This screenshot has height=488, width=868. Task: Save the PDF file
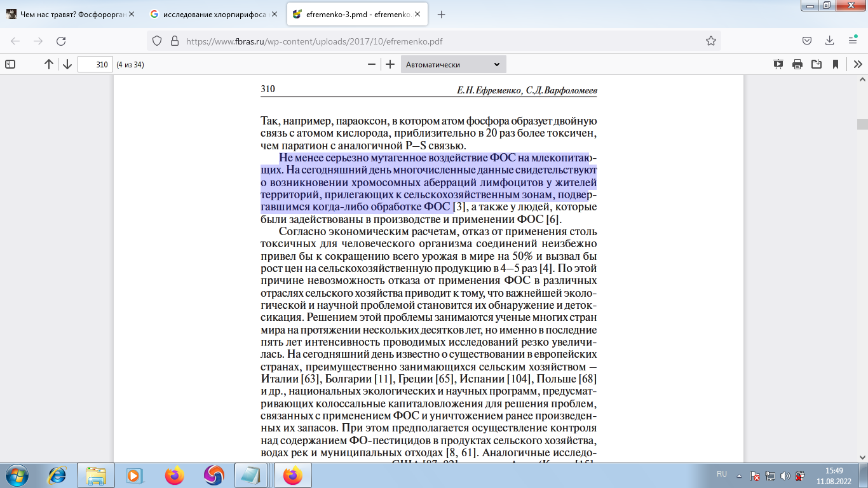(817, 64)
